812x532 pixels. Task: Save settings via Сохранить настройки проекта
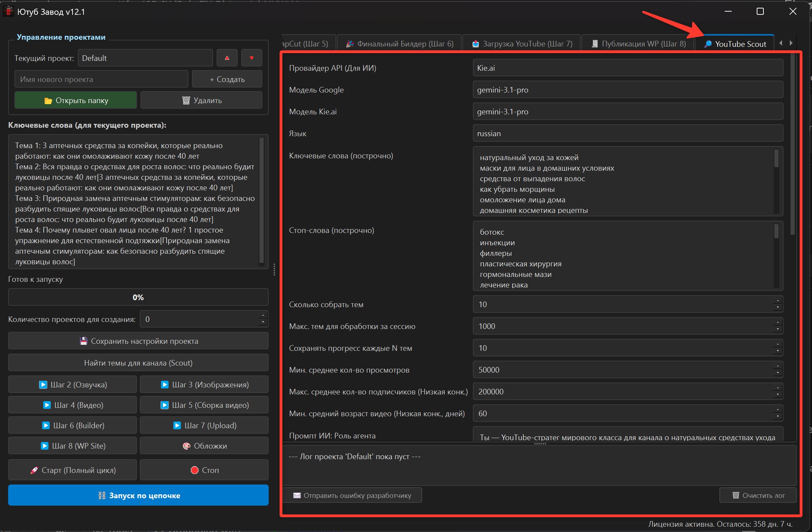[x=138, y=341]
